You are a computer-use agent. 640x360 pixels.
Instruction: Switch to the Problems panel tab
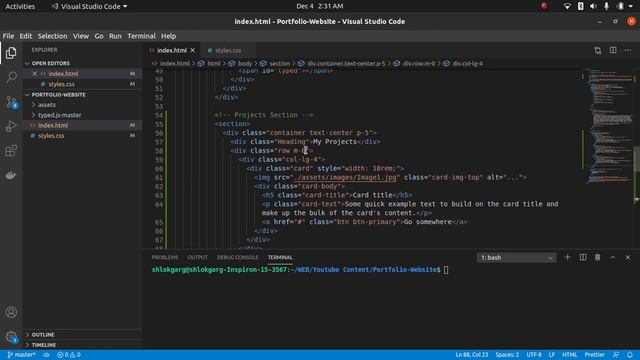(x=165, y=257)
